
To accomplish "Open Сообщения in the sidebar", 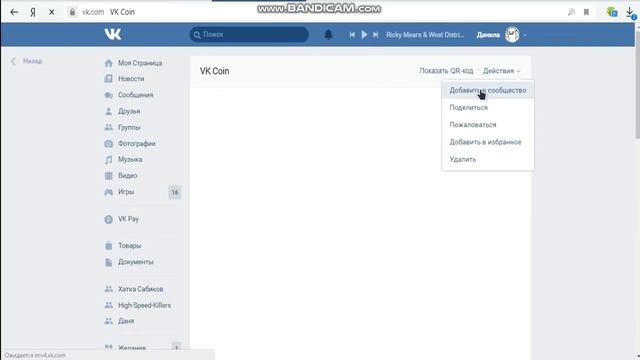I will tap(136, 95).
